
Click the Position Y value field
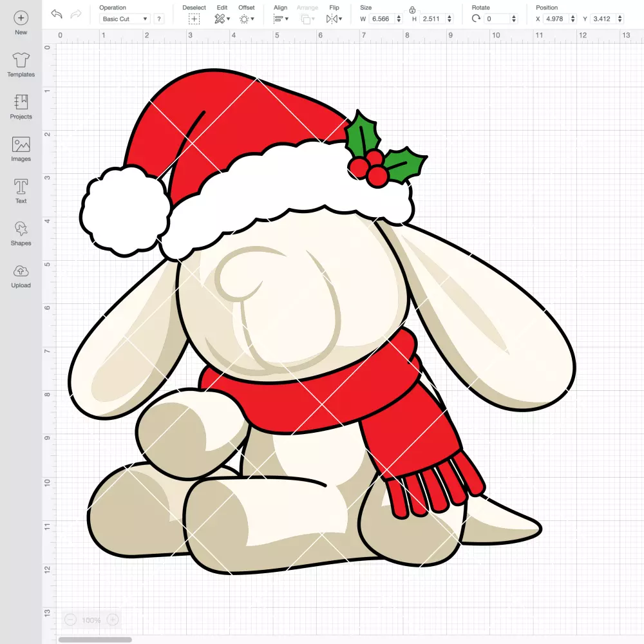(x=603, y=19)
